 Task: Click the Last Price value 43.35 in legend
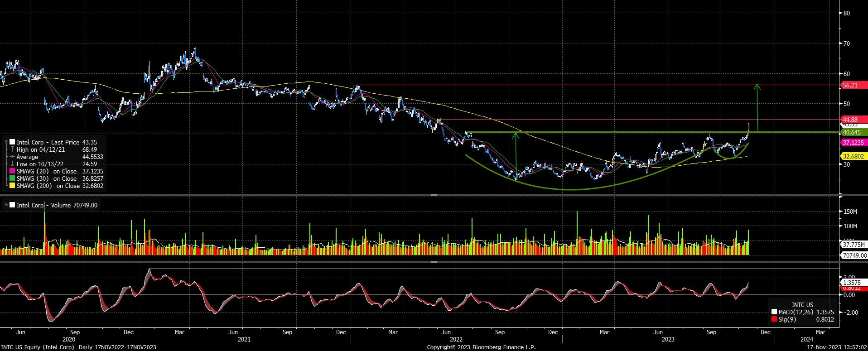(x=90, y=142)
